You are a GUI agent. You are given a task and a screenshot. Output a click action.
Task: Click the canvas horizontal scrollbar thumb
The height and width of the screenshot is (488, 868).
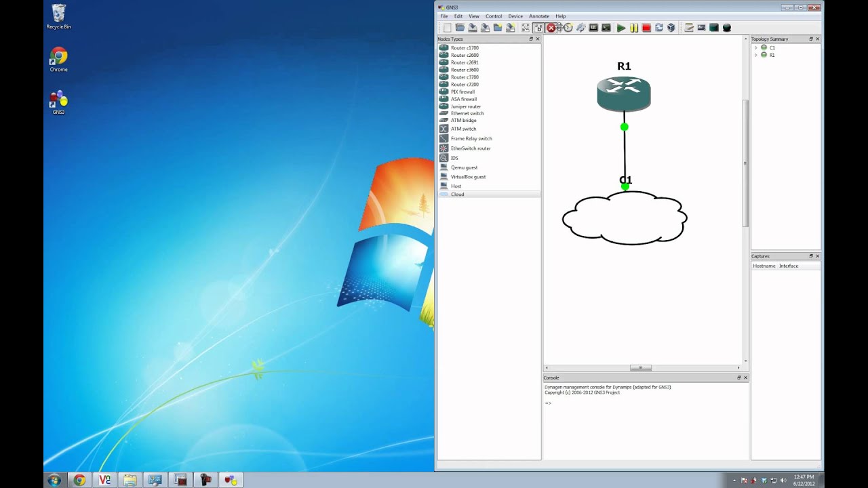(640, 368)
